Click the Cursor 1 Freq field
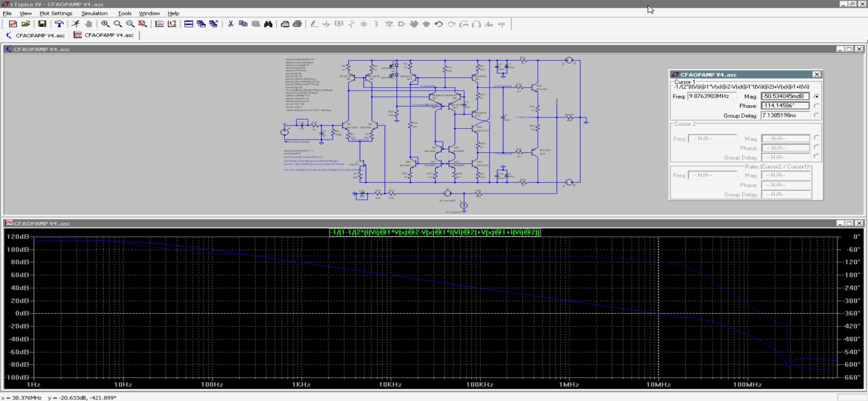This screenshot has height=401, width=868. pyautogui.click(x=712, y=96)
